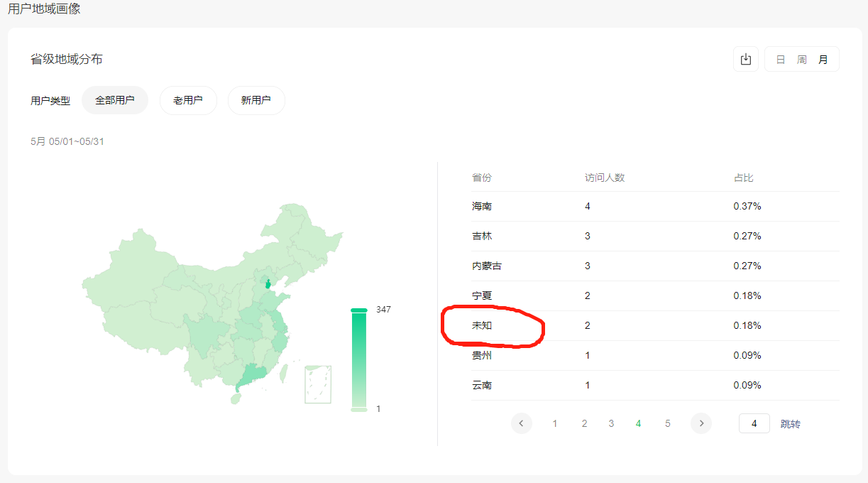This screenshot has width=868, height=483.
Task: Open page 5 of the table
Action: tap(668, 423)
